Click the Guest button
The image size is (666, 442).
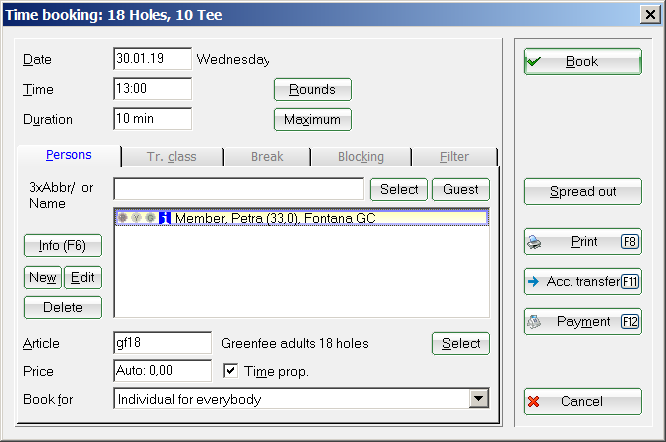pyautogui.click(x=461, y=189)
